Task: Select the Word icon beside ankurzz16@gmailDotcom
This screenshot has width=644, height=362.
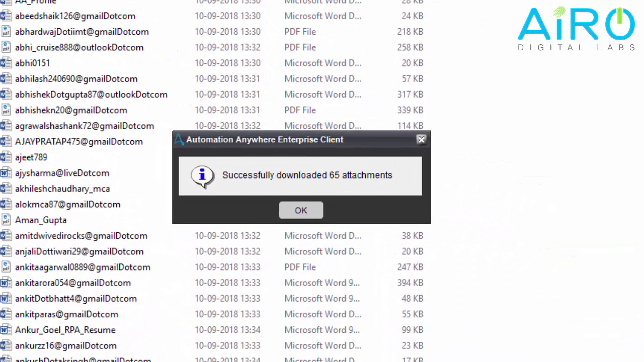Action: point(6,346)
